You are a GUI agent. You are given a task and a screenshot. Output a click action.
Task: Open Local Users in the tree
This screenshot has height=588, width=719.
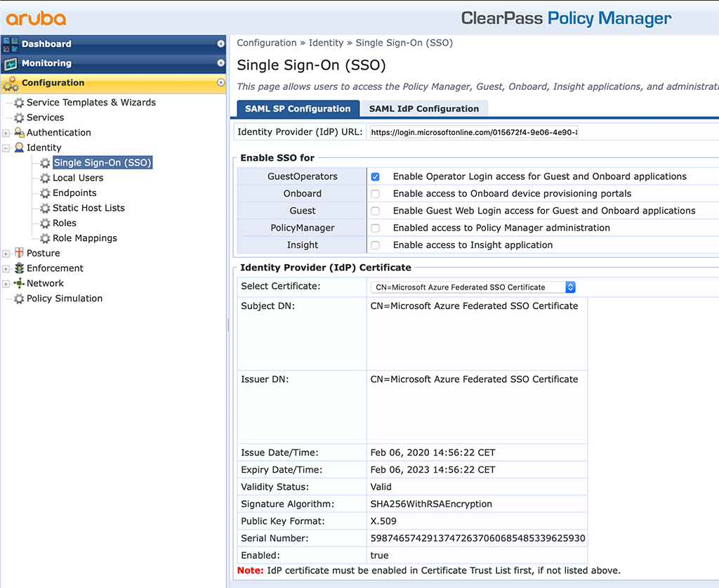pos(78,178)
